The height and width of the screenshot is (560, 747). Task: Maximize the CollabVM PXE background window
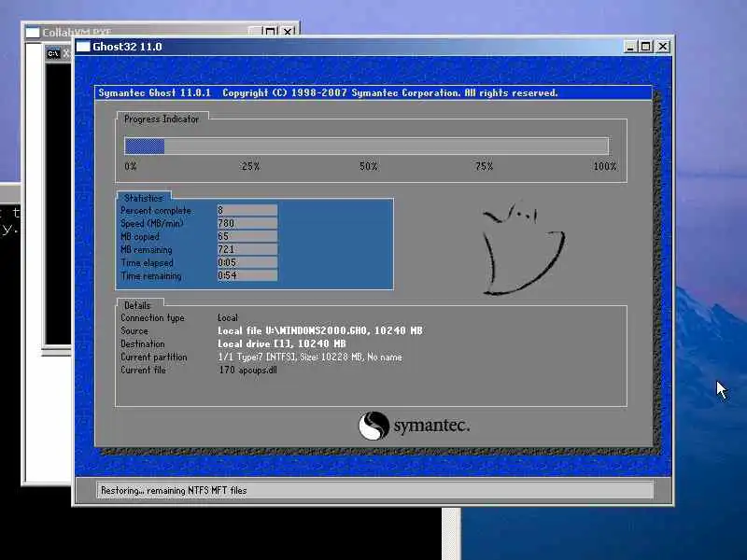[x=270, y=32]
